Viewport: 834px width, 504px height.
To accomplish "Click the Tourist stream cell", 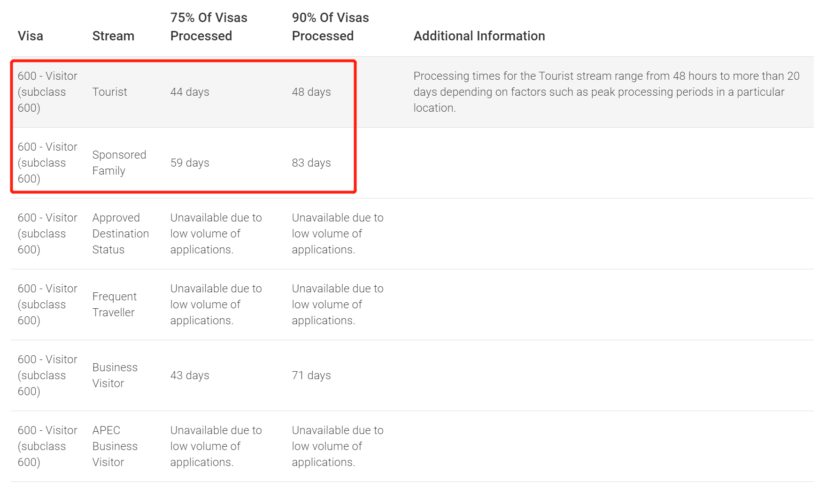I will tap(109, 92).
